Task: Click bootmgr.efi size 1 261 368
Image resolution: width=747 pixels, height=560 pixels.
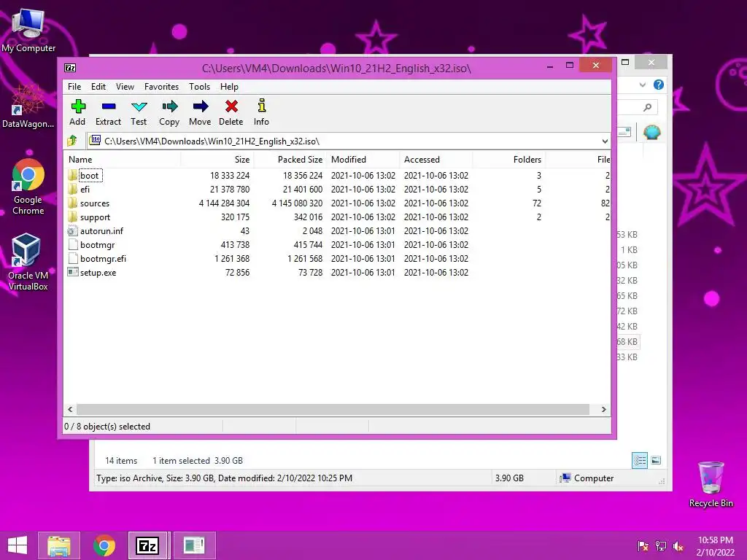Action: pyautogui.click(x=232, y=259)
